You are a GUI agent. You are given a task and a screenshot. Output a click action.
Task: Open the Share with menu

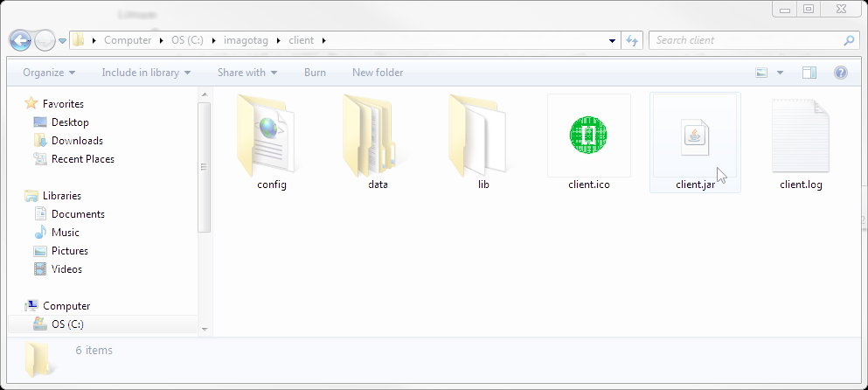click(247, 73)
